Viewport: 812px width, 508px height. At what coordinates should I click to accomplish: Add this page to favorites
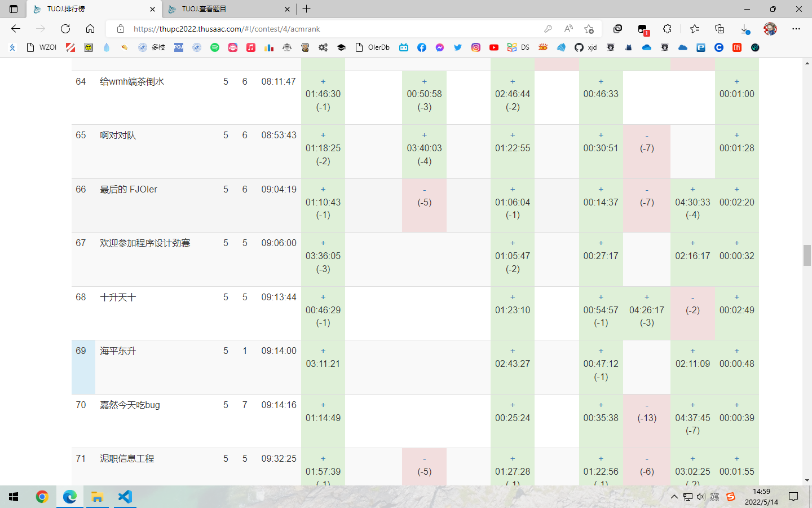[589, 29]
